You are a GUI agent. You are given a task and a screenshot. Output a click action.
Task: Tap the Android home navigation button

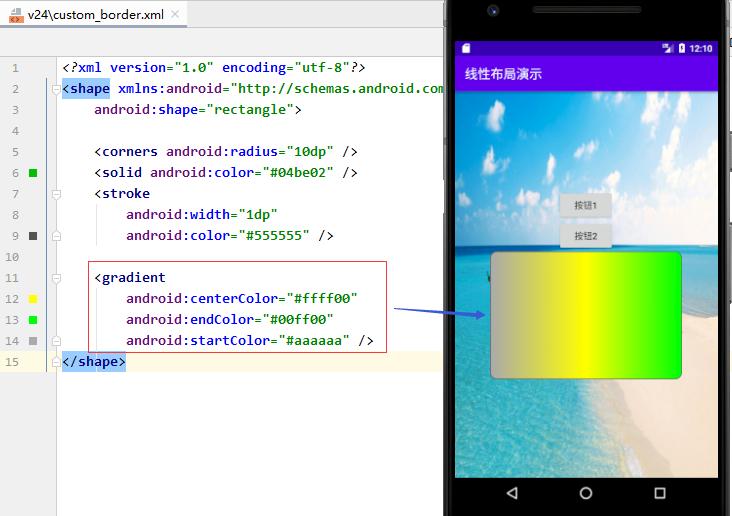pyautogui.click(x=586, y=493)
